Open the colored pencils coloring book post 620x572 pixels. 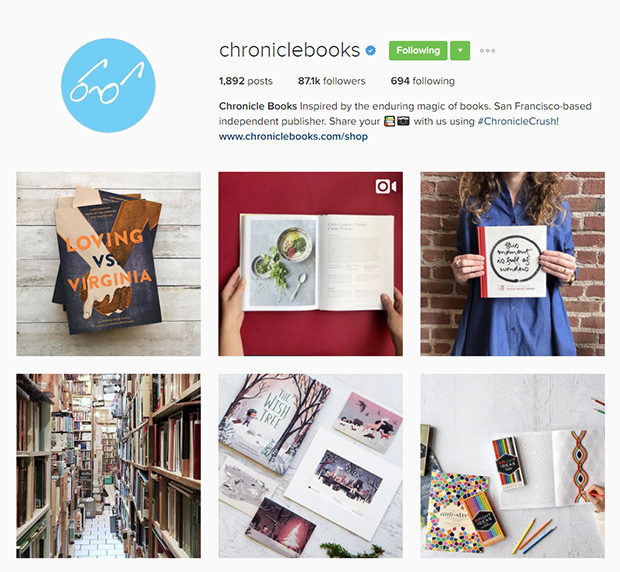[x=512, y=466]
